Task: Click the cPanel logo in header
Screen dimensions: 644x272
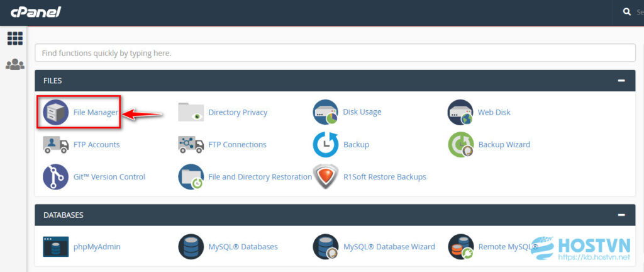Action: [34, 12]
